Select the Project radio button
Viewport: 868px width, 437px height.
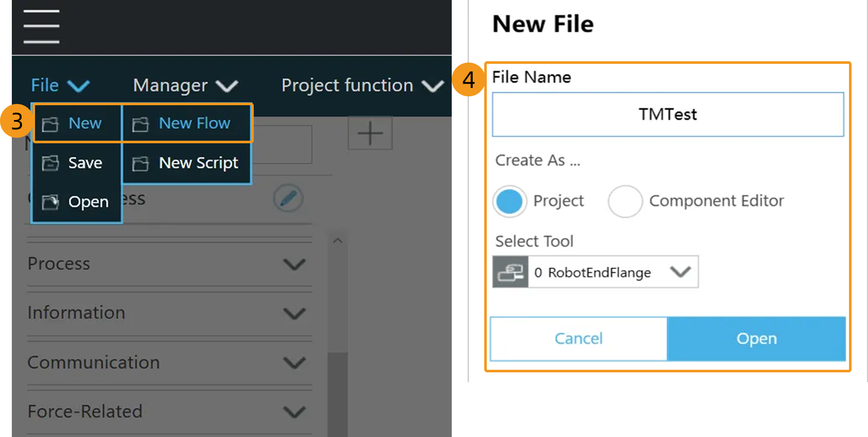tap(510, 201)
